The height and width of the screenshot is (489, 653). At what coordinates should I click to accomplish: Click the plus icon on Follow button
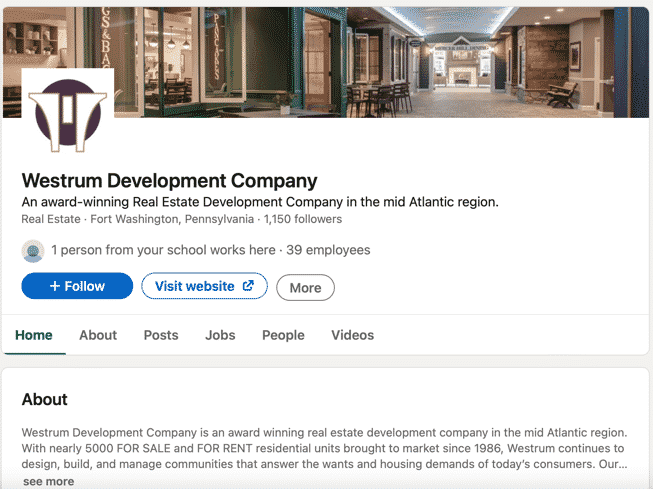(55, 286)
